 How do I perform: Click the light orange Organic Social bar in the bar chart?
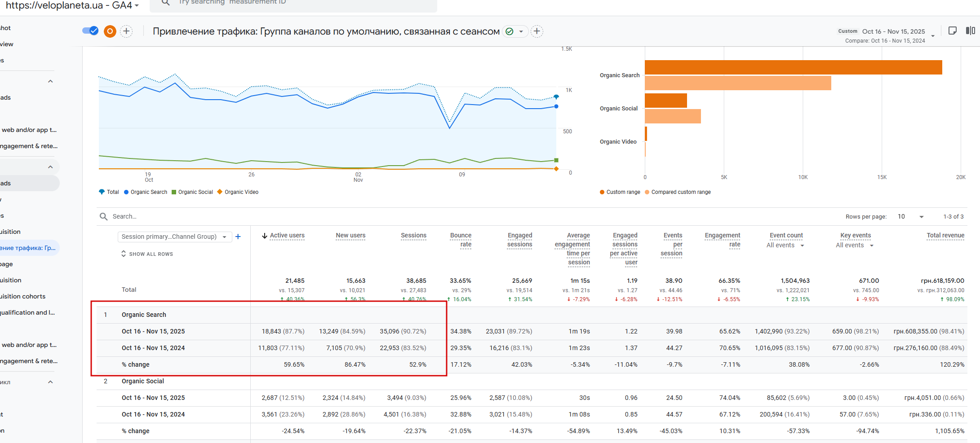(x=673, y=116)
